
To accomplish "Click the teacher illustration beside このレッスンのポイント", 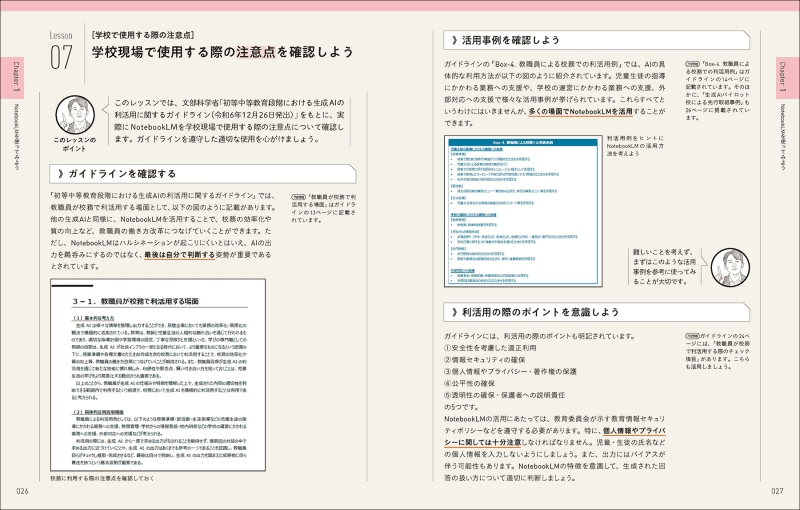I will pos(75,115).
